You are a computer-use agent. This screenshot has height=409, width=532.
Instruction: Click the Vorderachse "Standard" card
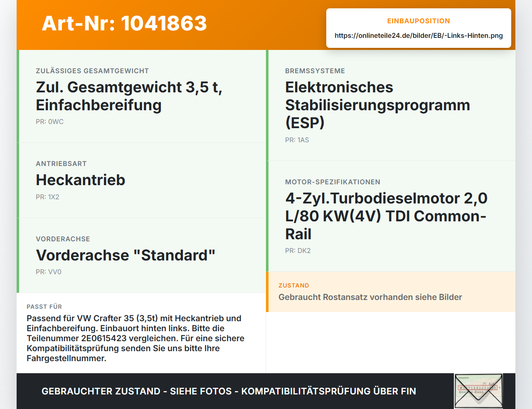(x=141, y=255)
